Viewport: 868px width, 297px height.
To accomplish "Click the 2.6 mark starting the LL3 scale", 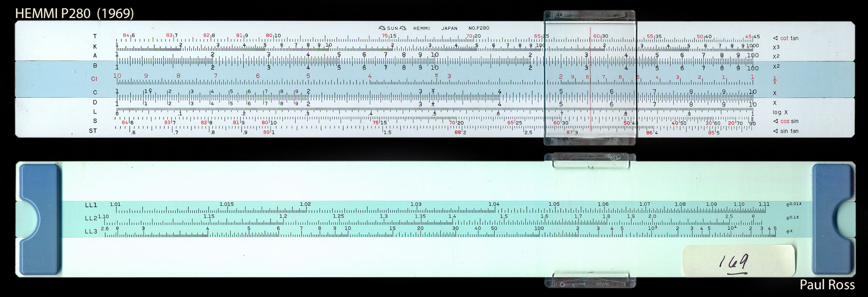I will pos(105,229).
